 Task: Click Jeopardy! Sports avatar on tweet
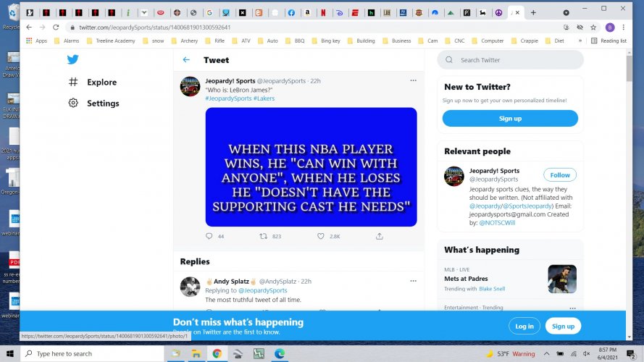click(191, 86)
